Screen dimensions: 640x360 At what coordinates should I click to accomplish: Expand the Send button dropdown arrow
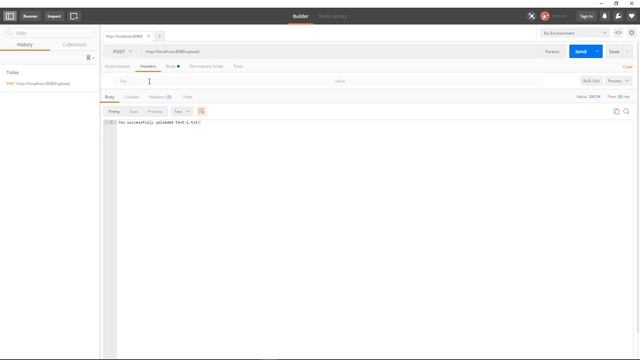[597, 51]
